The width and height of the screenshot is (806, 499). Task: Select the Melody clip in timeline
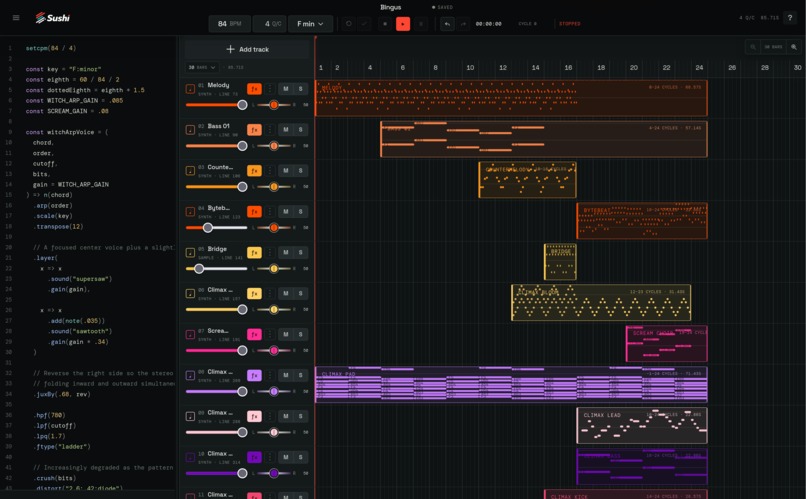click(x=511, y=98)
